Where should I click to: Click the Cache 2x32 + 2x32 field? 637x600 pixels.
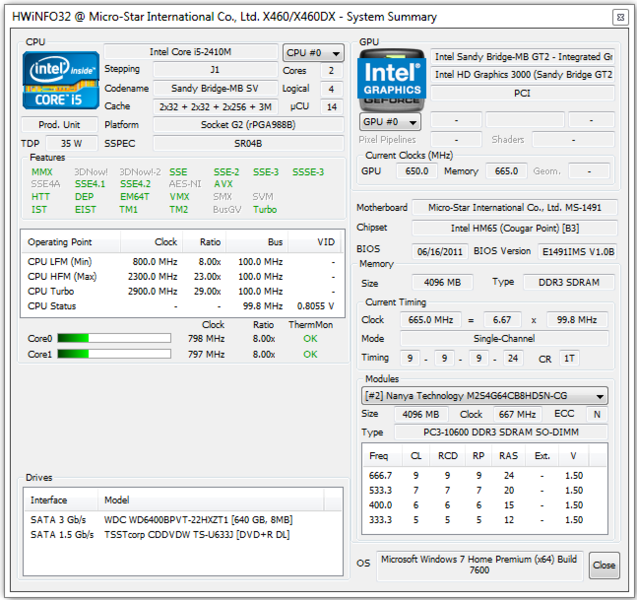[215, 107]
